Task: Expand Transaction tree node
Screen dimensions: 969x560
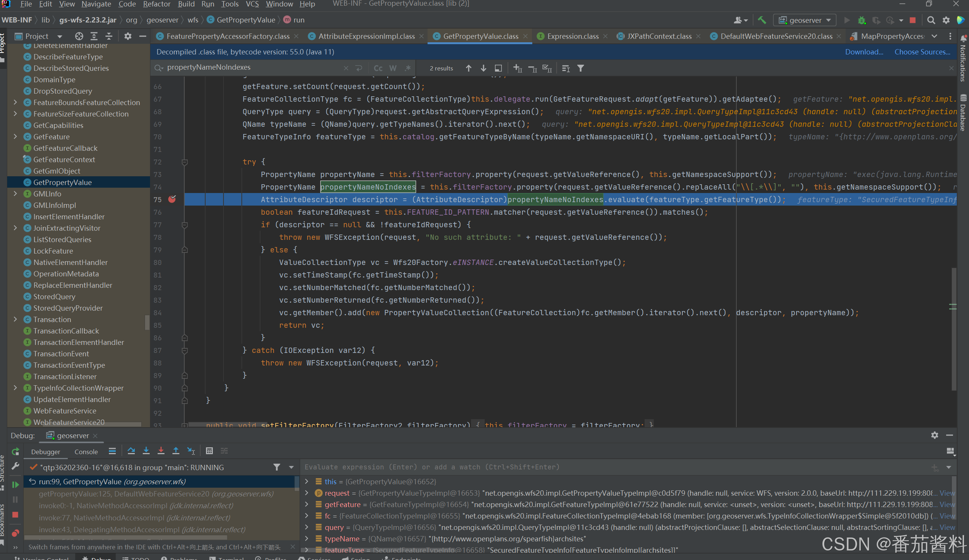Action: point(15,319)
